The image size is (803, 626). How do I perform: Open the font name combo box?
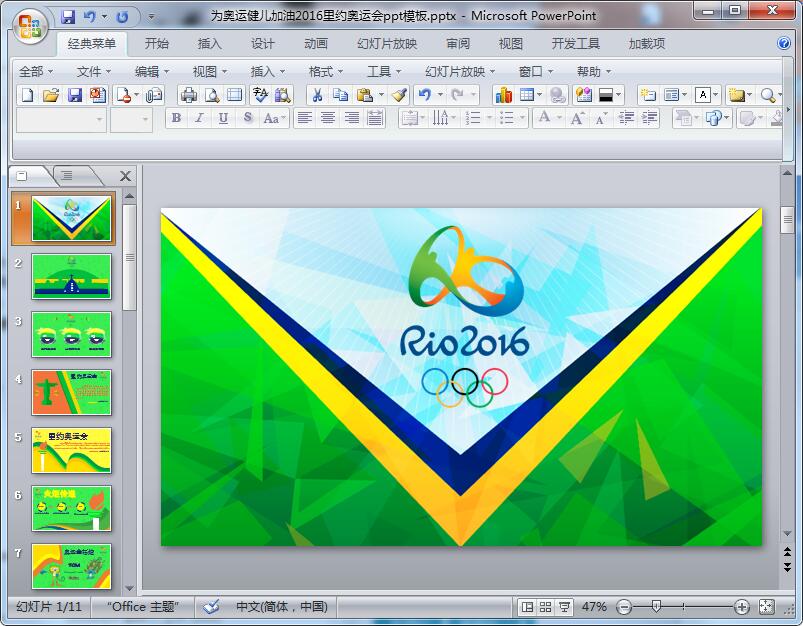tap(61, 119)
